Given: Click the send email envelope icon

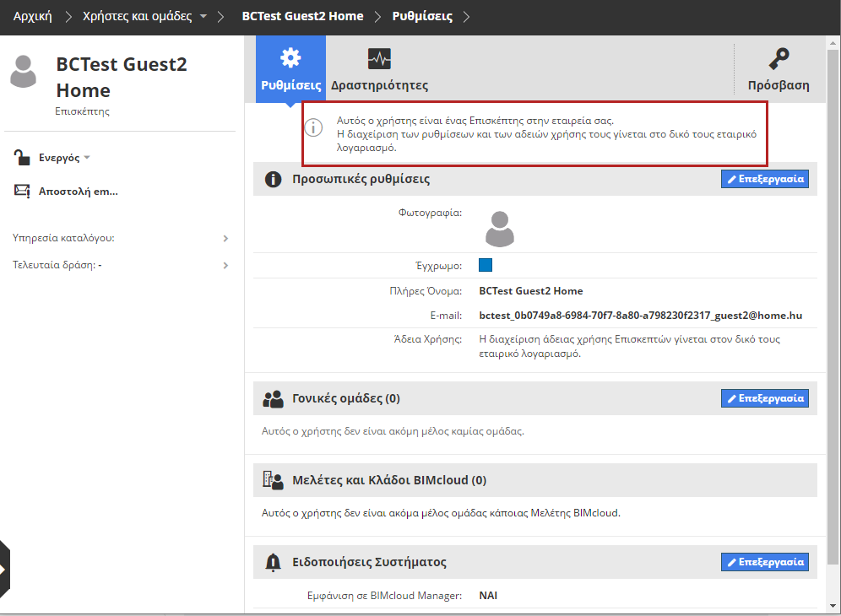Looking at the screenshot, I should (x=22, y=192).
